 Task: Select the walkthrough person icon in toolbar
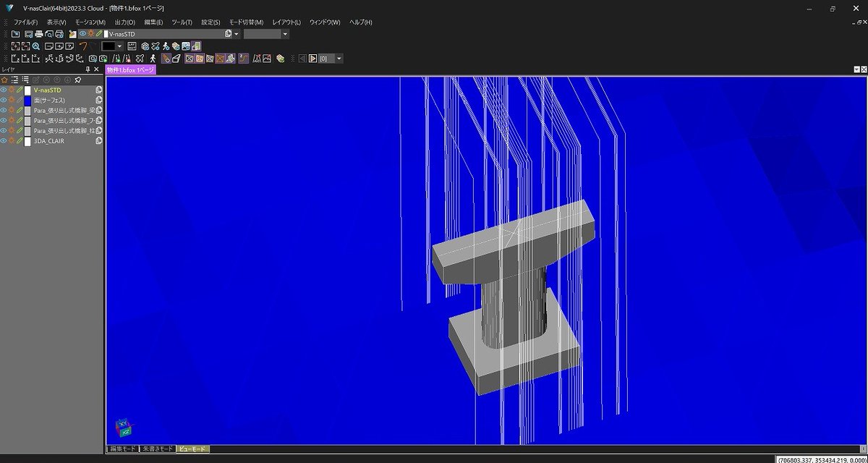click(166, 46)
